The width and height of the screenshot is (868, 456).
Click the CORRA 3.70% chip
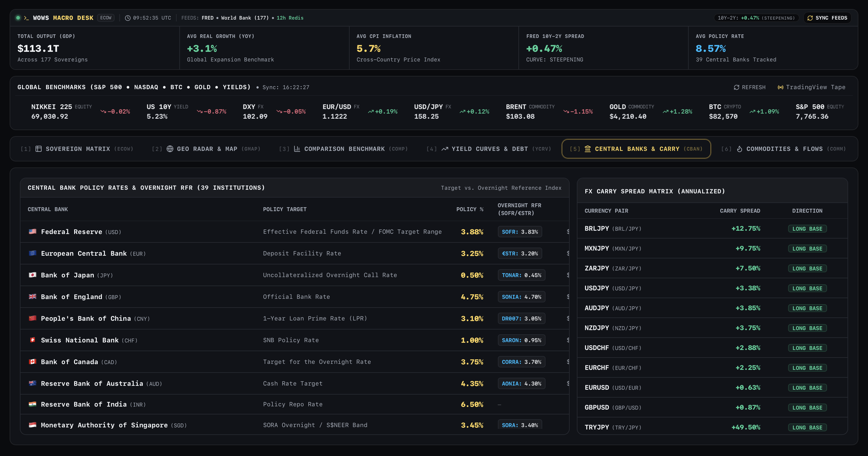(x=522, y=362)
